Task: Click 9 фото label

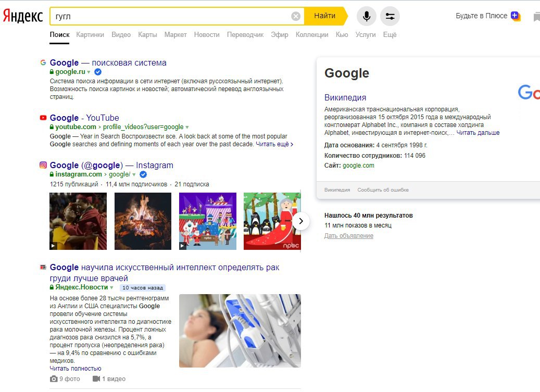Action: (x=70, y=379)
